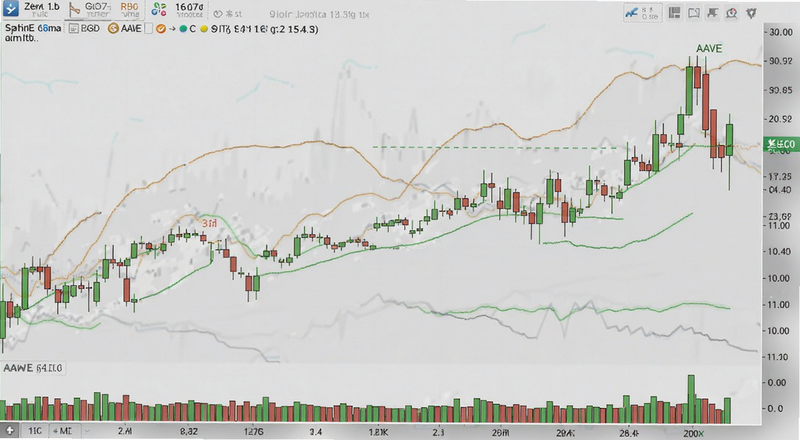This screenshot has height=440, width=800.
Task: Click the yellow series color dot
Action: coord(203,30)
